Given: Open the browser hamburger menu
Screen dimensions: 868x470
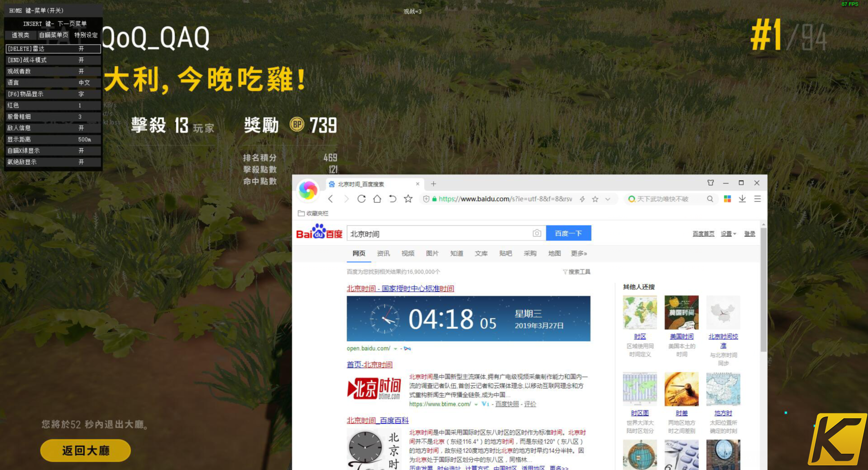Looking at the screenshot, I should coord(757,199).
